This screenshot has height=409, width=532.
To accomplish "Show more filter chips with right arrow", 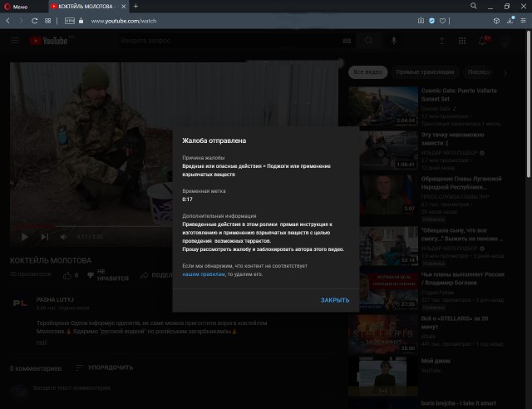I will click(x=505, y=72).
